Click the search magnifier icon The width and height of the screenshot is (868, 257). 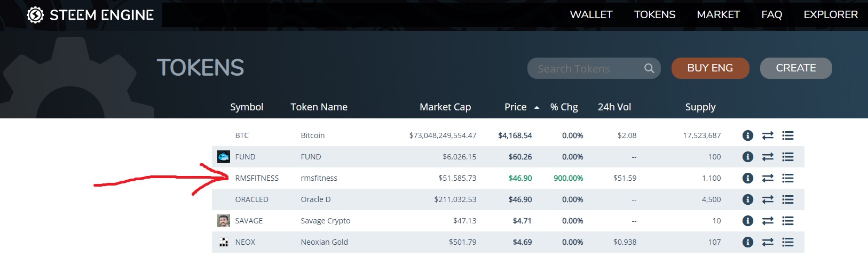click(x=649, y=68)
